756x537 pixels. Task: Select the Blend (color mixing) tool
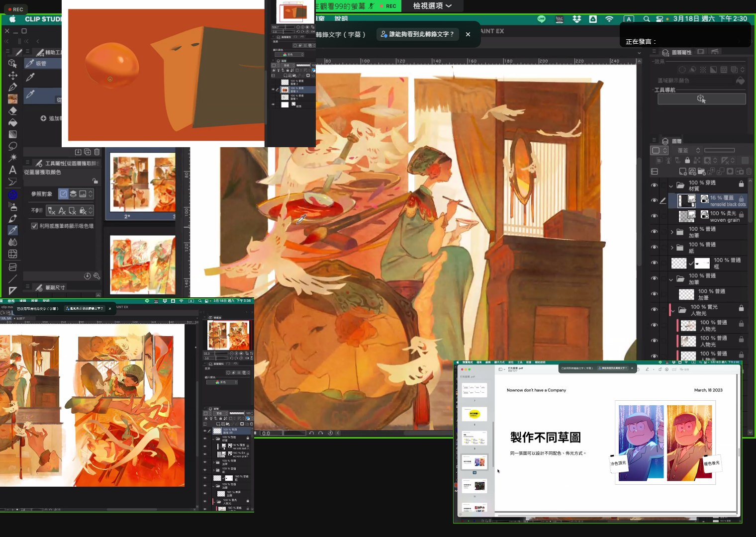[12, 242]
